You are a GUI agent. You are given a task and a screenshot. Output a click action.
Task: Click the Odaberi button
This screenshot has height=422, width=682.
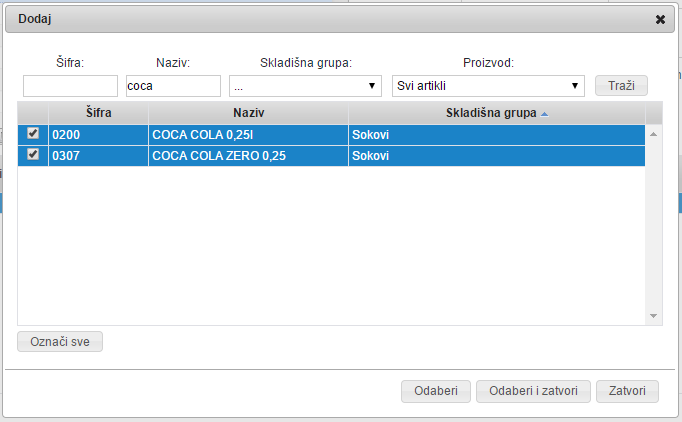pos(435,391)
